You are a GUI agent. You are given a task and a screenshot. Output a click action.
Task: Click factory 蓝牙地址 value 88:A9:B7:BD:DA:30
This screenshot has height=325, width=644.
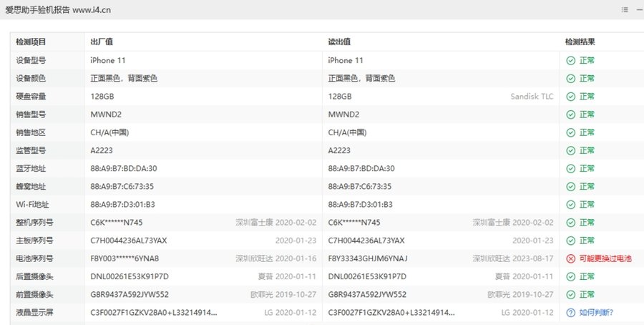click(x=124, y=168)
